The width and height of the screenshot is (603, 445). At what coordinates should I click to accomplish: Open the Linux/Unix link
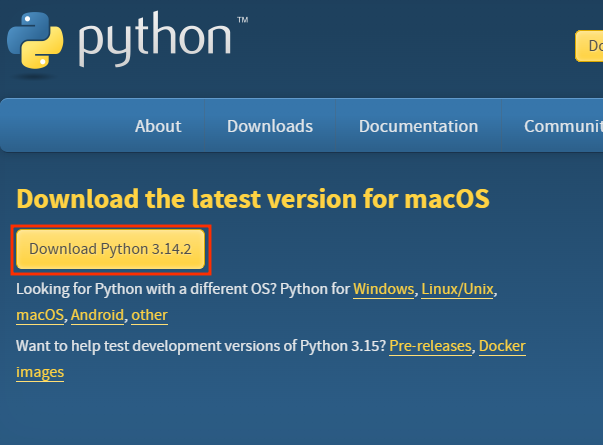458,289
